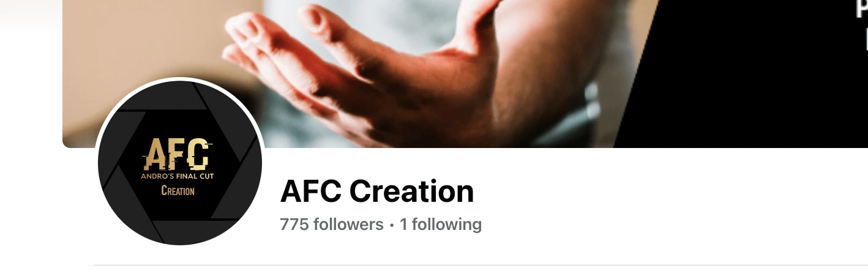Select the AFC Creation page name
The width and height of the screenshot is (868, 274).
(x=377, y=191)
